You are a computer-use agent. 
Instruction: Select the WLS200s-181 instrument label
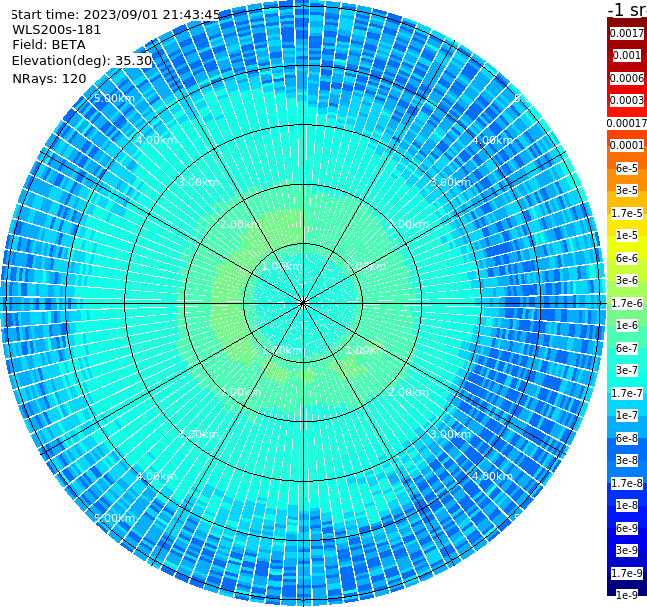pyautogui.click(x=57, y=30)
